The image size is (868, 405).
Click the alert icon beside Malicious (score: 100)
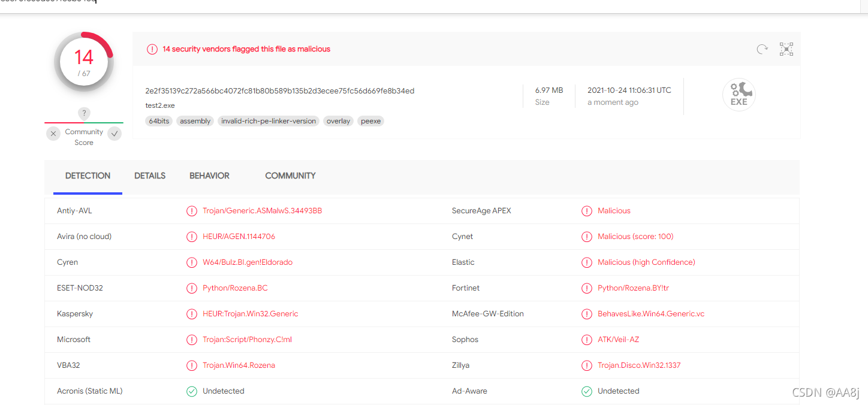pyautogui.click(x=587, y=237)
